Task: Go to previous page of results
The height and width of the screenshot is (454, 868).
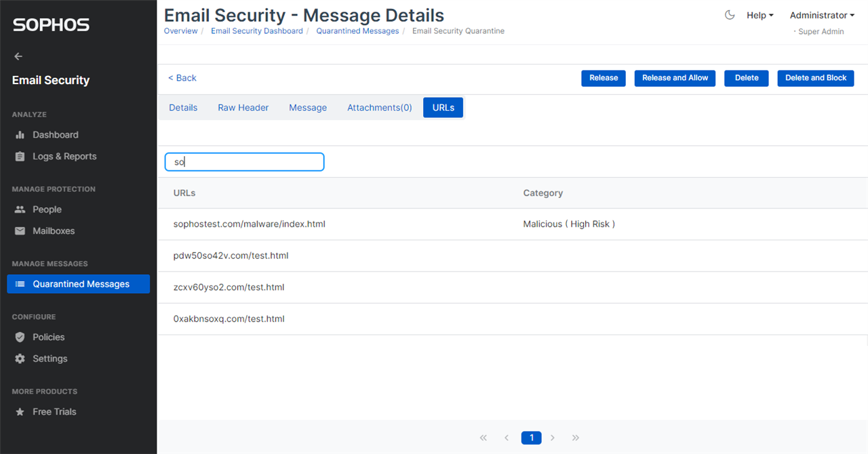Action: (507, 438)
